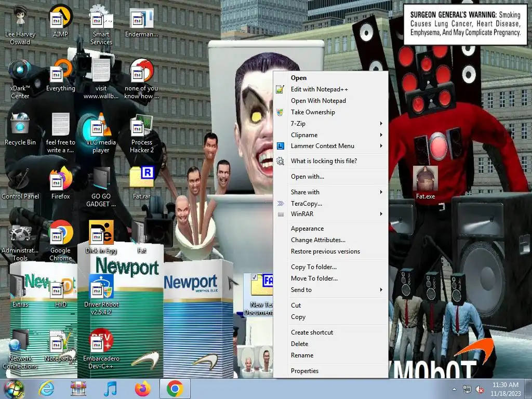Select the Fat.exe desktop icon
The image size is (532, 399).
point(425,183)
